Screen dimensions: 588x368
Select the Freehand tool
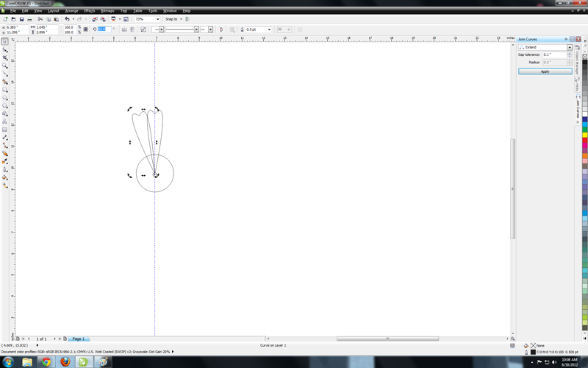pyautogui.click(x=5, y=74)
